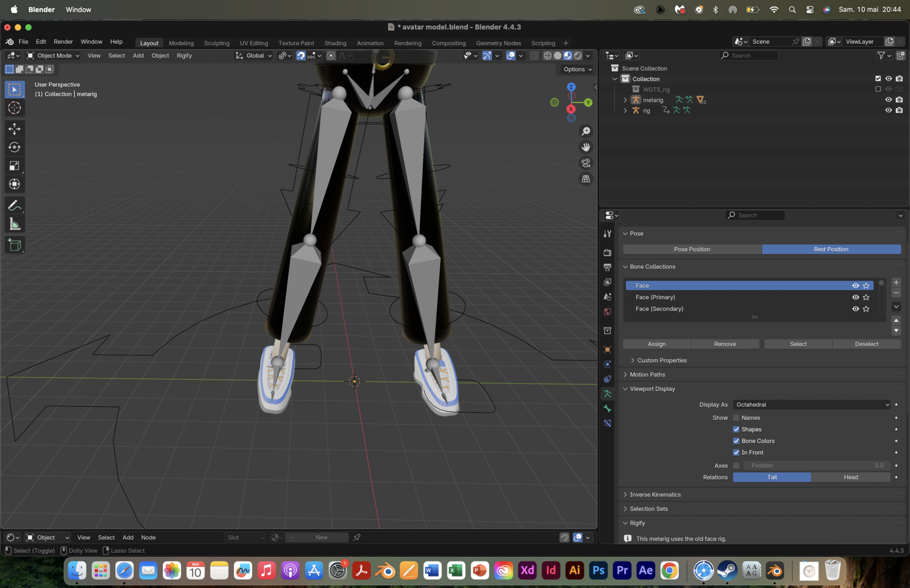Select the Add Cube tool

tap(15, 245)
